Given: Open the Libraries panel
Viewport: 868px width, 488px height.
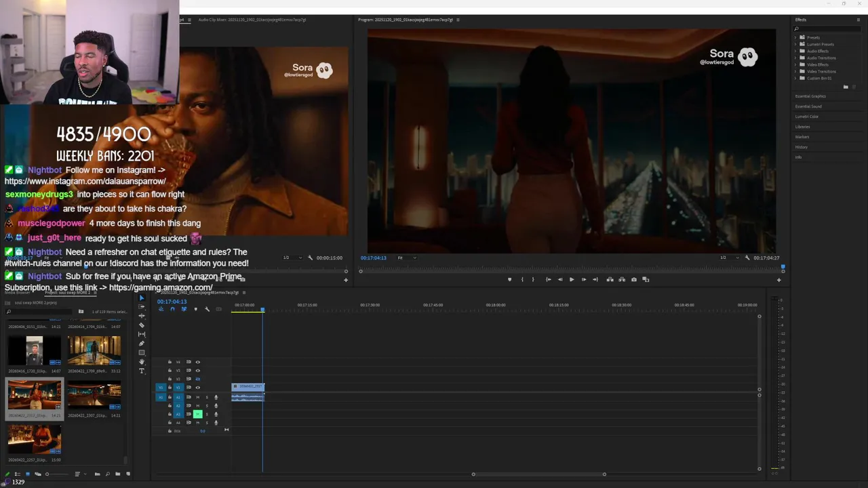Looking at the screenshot, I should tap(802, 127).
